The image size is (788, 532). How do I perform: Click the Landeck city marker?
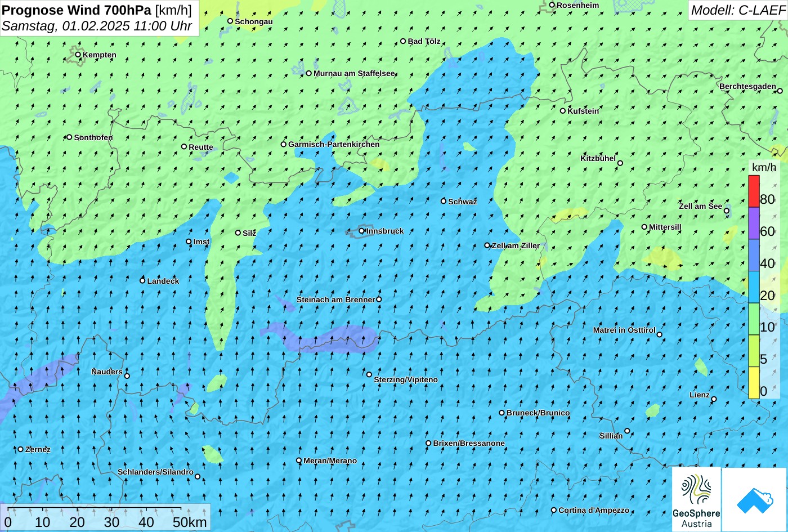pos(142,280)
